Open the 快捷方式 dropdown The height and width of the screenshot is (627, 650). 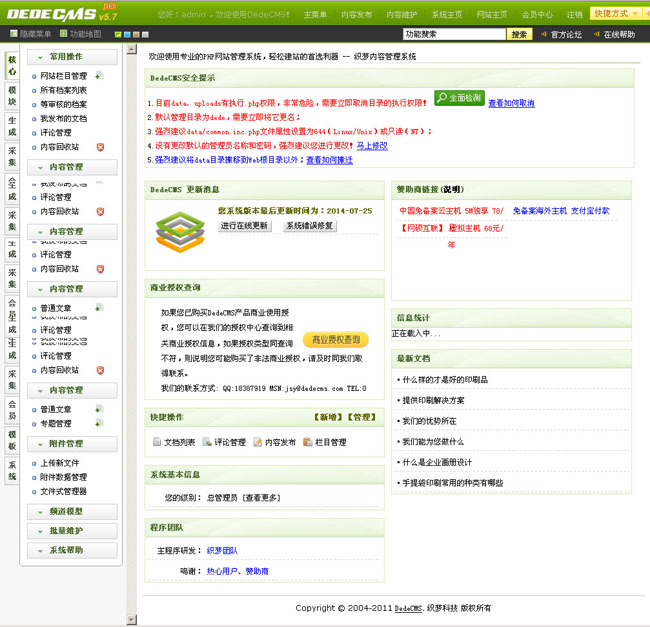pyautogui.click(x=615, y=14)
